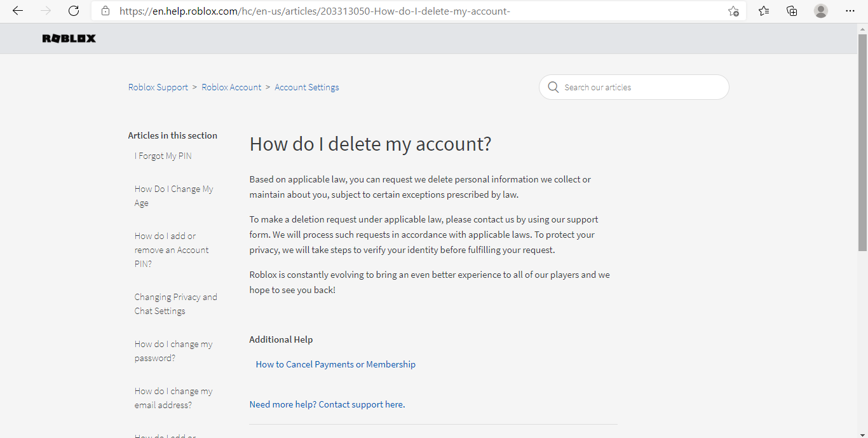Click the page heading How do I delete my account?
The width and height of the screenshot is (868, 438).
tap(370, 144)
